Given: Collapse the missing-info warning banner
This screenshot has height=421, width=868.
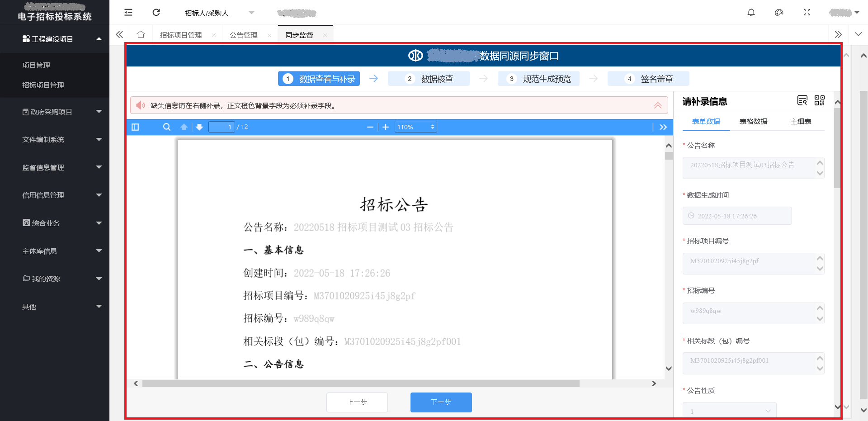Looking at the screenshot, I should tap(657, 105).
